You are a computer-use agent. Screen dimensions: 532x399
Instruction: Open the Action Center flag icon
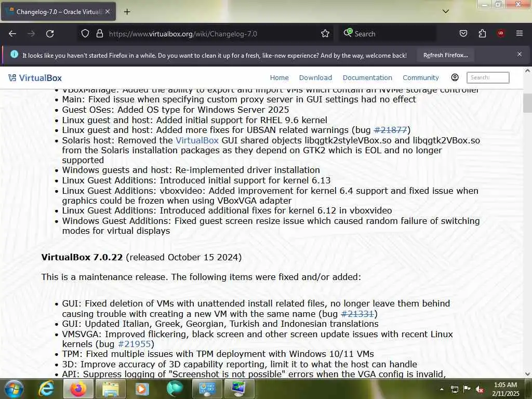click(x=467, y=389)
